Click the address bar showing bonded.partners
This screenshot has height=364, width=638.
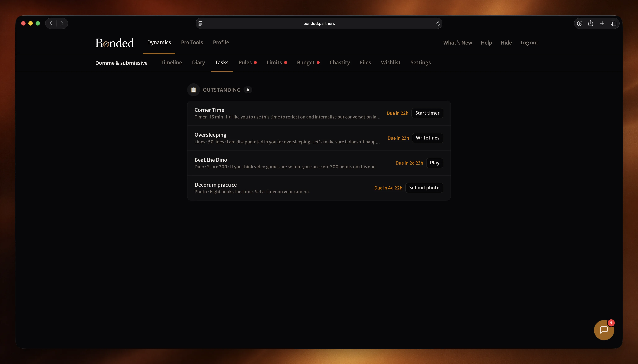[x=319, y=23]
